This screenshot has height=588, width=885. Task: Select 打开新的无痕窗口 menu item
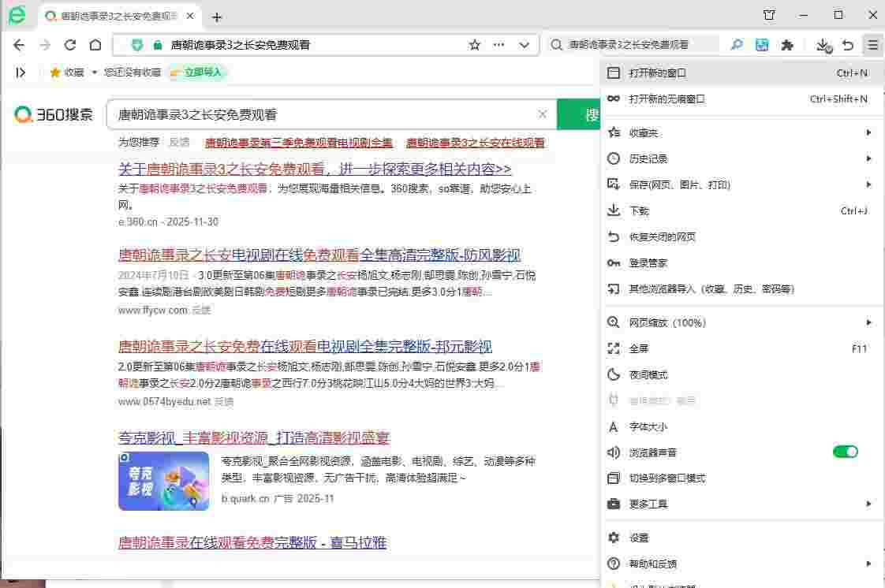pos(667,99)
